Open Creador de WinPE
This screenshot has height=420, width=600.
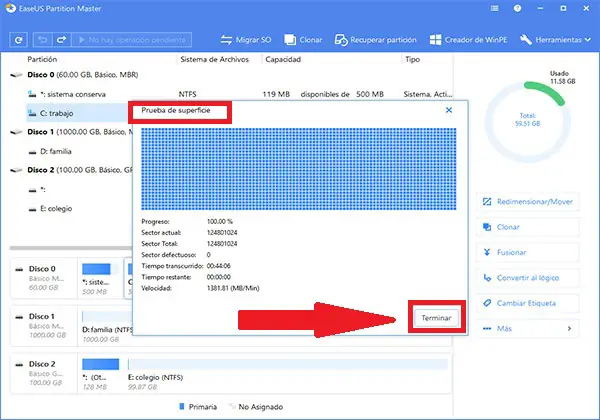point(468,40)
